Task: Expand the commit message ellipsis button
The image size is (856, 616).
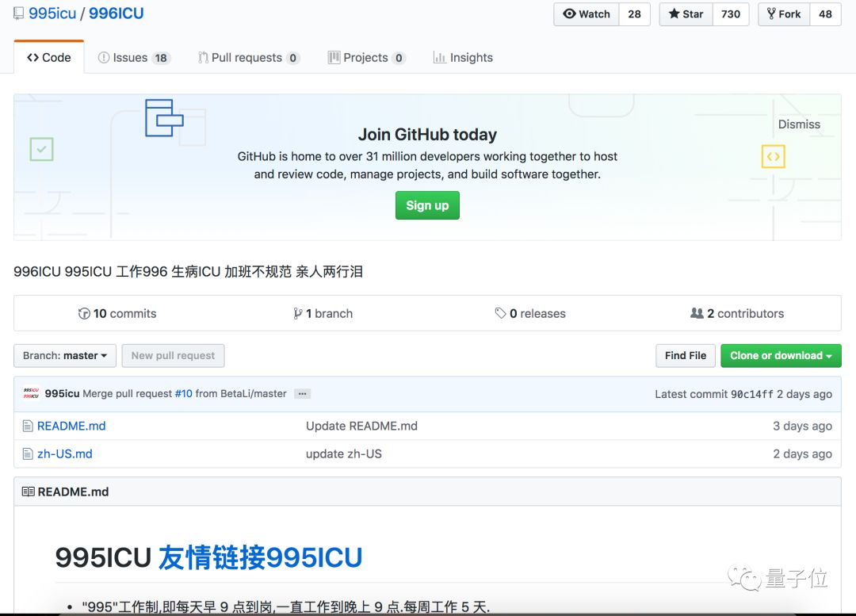Action: coord(303,394)
